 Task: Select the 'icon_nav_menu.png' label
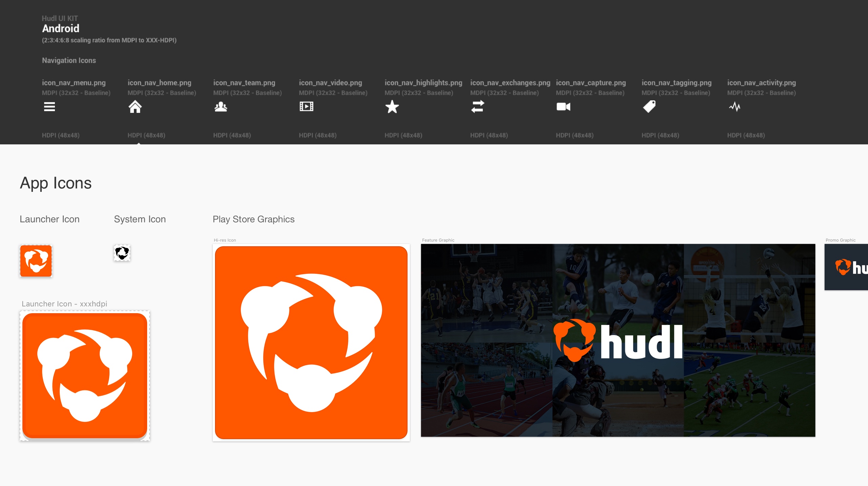(x=74, y=83)
